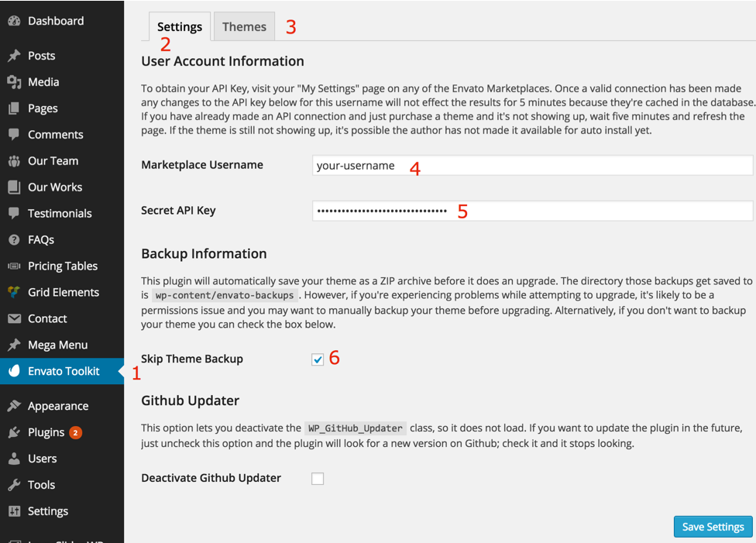Screen dimensions: 756x543
Task: Open Tools in the admin menu
Action: (62, 485)
